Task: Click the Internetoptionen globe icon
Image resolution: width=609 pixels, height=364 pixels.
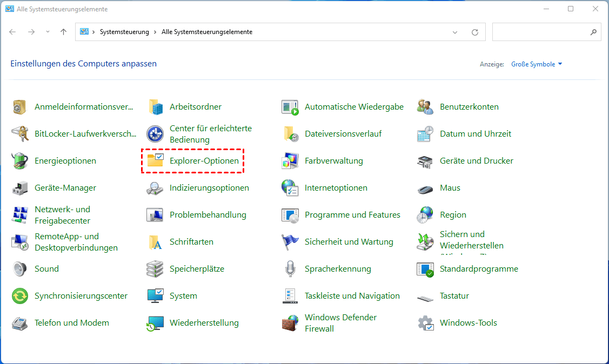Action: tap(290, 188)
